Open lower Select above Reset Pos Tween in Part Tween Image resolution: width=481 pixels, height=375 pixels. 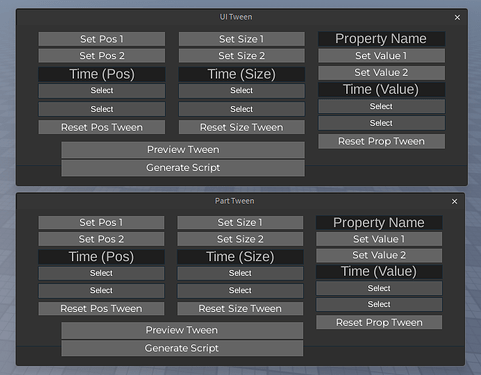(101, 291)
